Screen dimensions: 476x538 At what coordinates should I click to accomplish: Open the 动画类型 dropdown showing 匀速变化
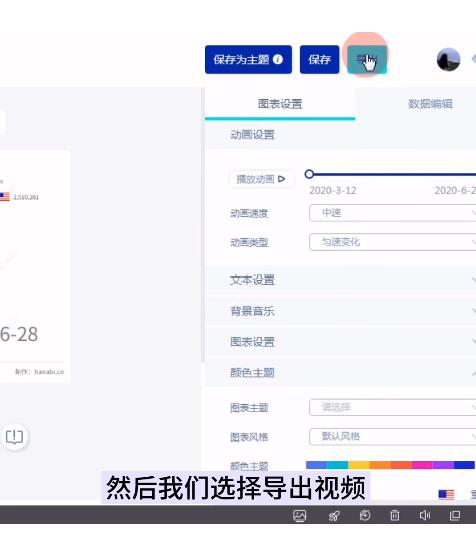(392, 242)
